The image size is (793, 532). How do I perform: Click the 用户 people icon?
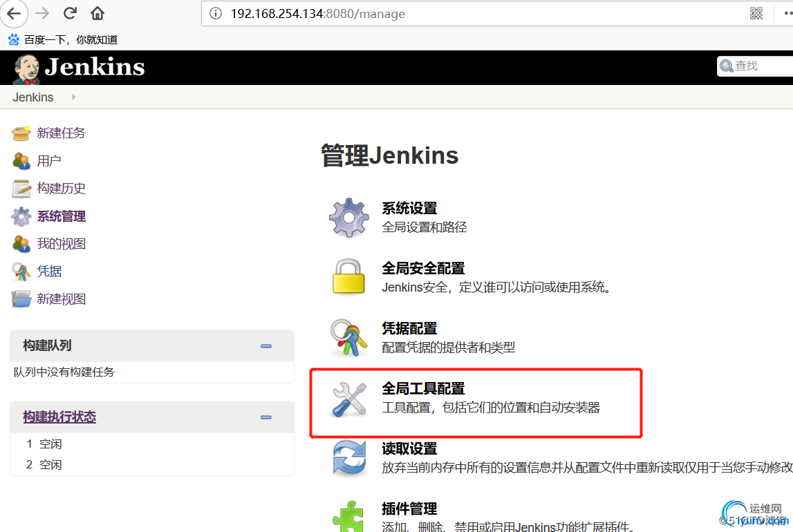pos(21,161)
